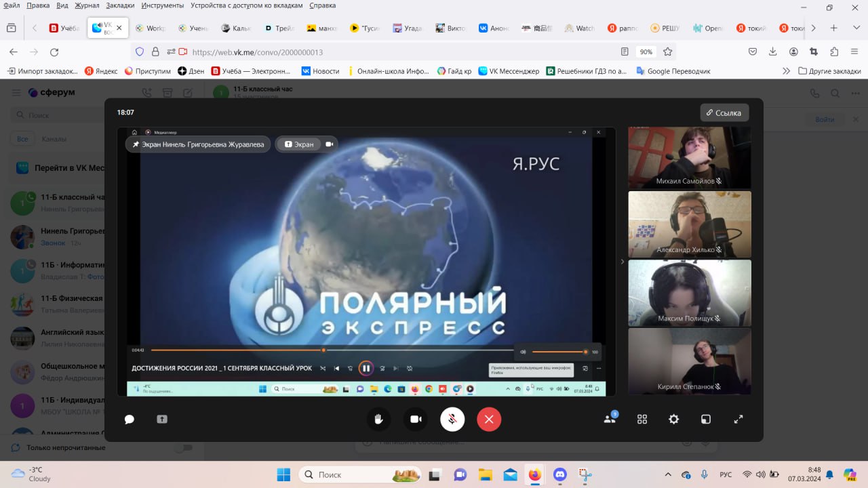Open call settings gear
This screenshot has height=488, width=868.
tap(673, 420)
